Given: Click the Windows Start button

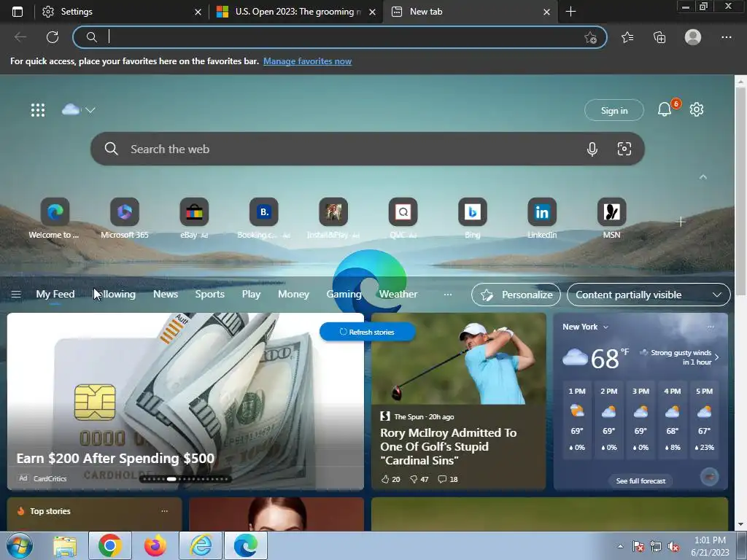Looking at the screenshot, I should (x=20, y=545).
